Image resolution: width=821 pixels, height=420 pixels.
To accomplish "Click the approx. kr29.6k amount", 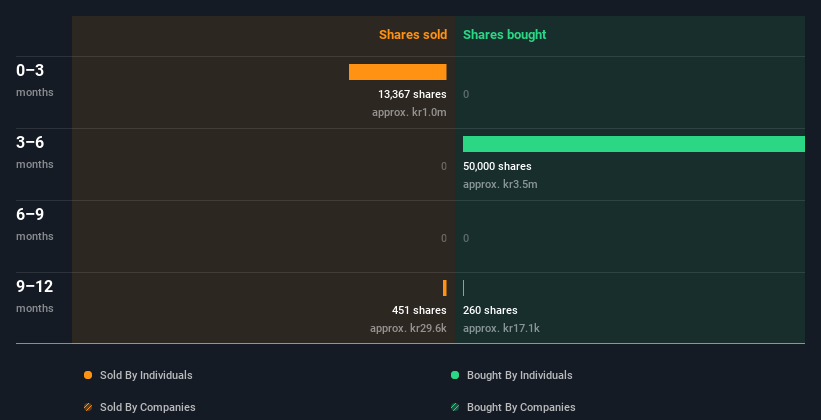I will [408, 328].
